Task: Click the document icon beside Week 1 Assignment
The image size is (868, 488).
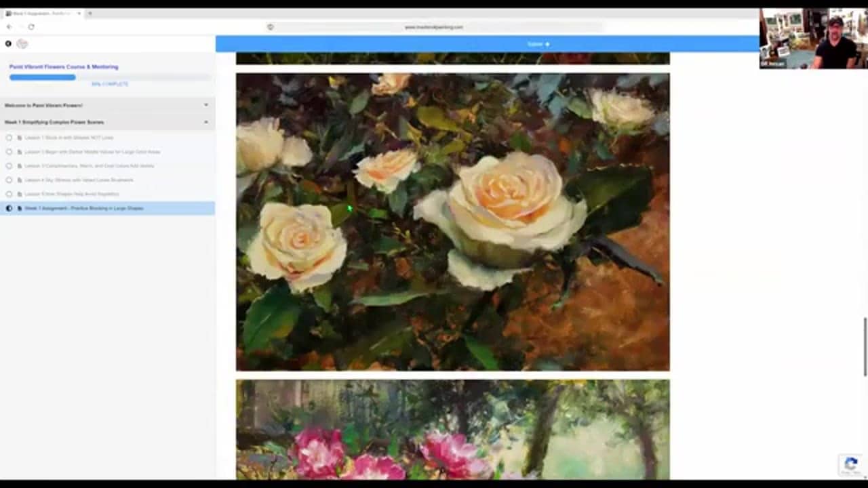Action: point(20,208)
